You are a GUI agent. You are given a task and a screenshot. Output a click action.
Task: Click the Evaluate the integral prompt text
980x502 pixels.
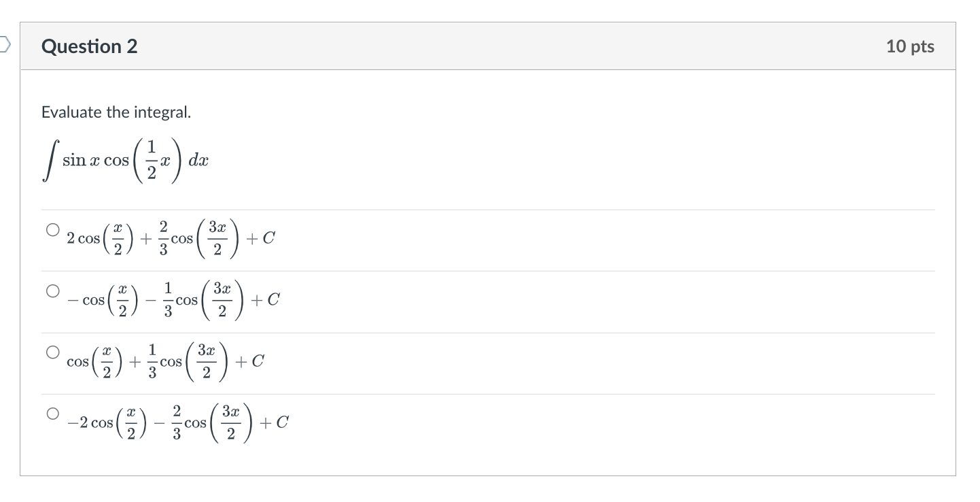coord(117,112)
